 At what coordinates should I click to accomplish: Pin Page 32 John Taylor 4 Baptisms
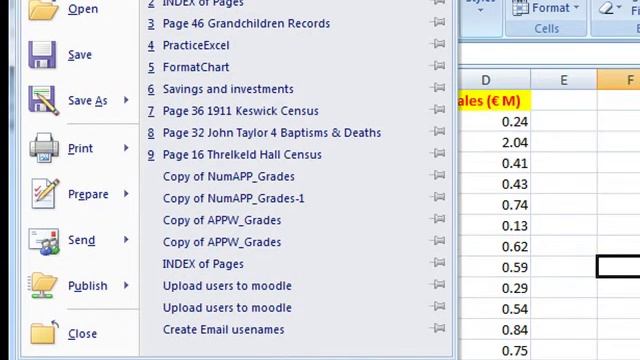[438, 131]
